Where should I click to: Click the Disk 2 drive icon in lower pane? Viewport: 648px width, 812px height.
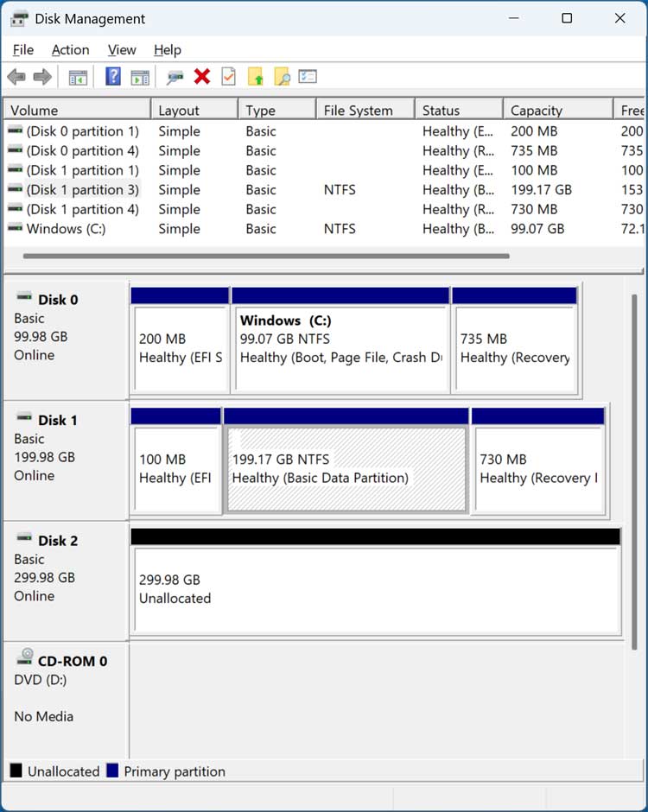24,537
